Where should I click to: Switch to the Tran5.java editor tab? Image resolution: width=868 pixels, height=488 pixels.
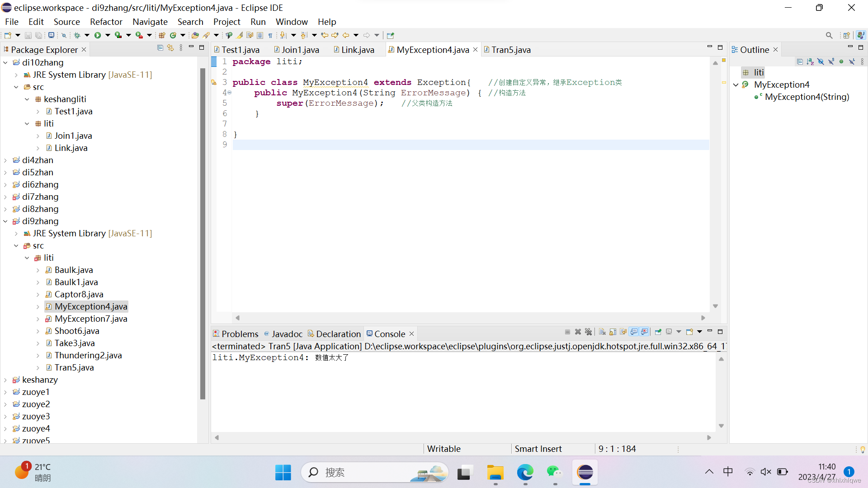pos(510,50)
